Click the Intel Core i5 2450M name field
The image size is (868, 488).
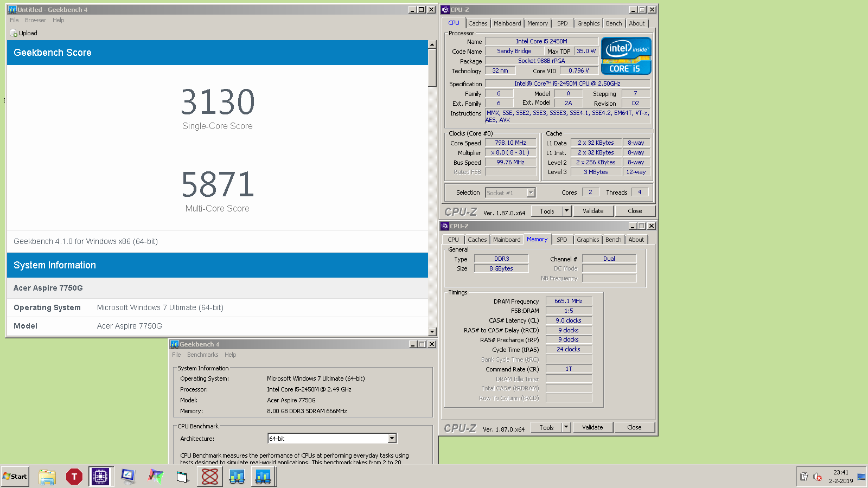coord(541,41)
